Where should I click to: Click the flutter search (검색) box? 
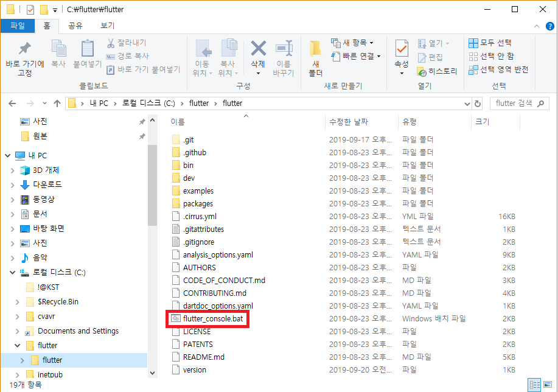tap(519, 103)
